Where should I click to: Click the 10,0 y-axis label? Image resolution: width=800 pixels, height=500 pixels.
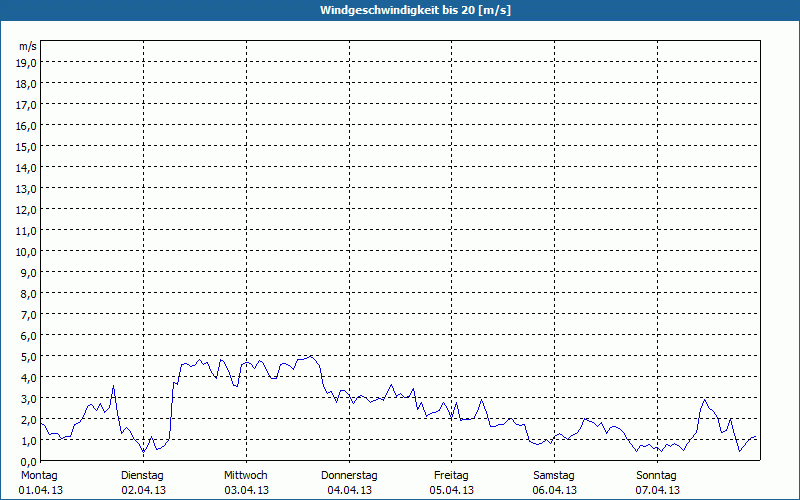click(28, 251)
